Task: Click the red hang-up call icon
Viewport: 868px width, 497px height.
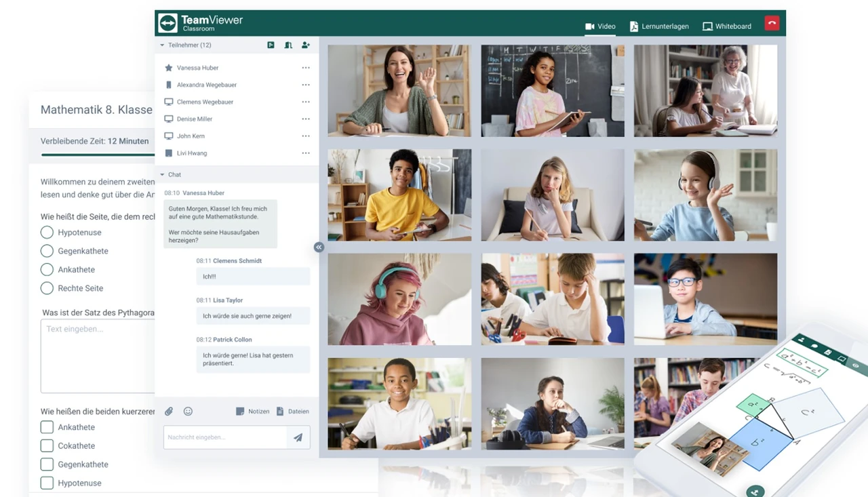Action: coord(772,23)
